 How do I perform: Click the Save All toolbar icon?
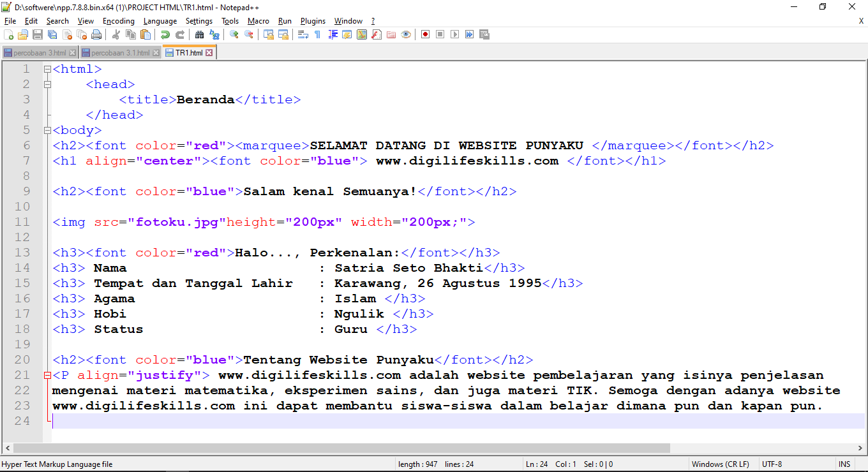(51, 34)
